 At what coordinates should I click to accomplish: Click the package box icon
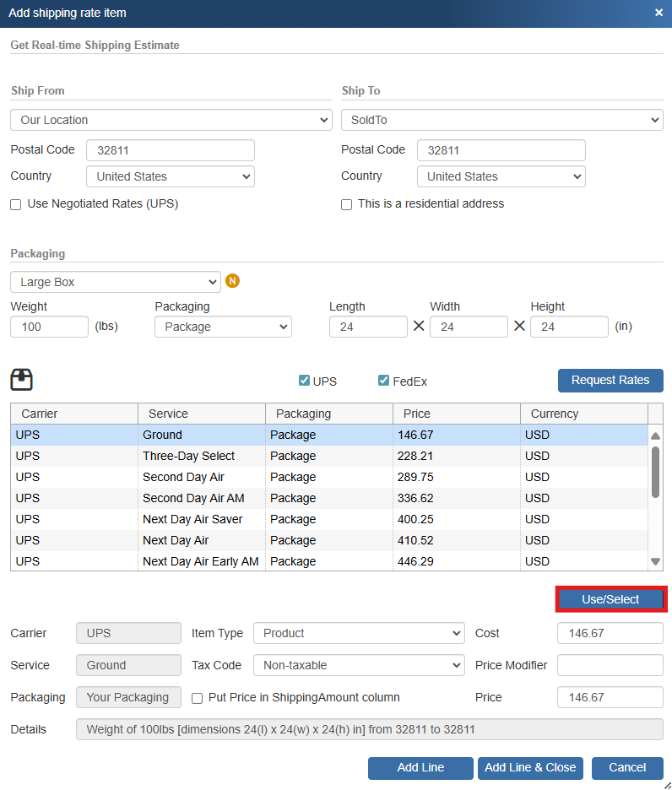[22, 380]
